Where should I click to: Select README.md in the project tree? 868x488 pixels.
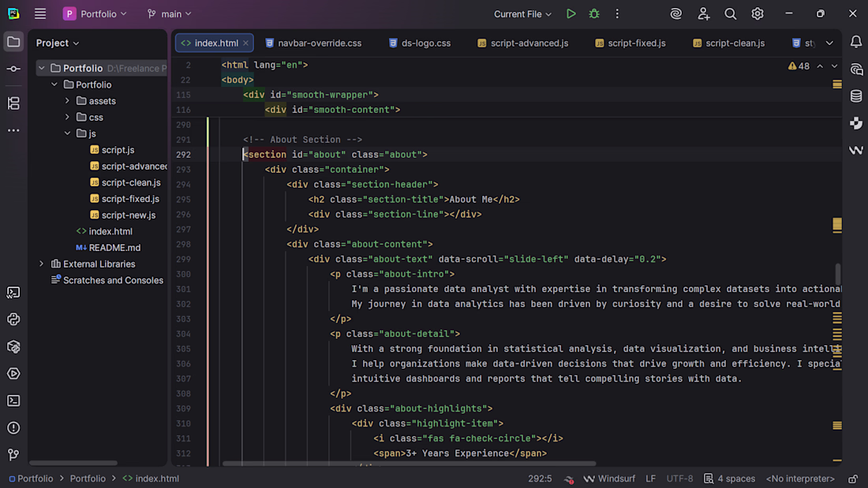tap(114, 247)
